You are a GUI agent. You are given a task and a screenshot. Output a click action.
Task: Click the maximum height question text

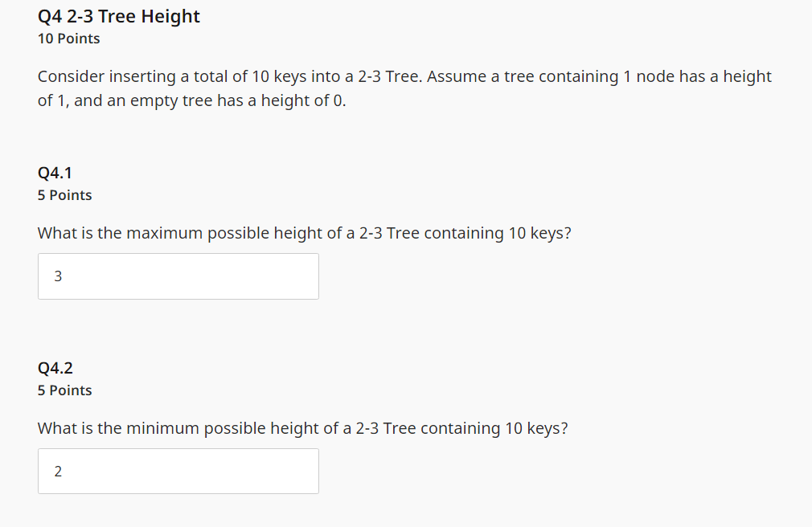click(x=305, y=233)
